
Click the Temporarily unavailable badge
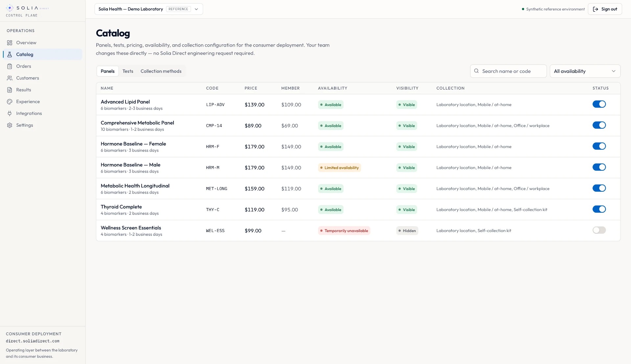344,231
